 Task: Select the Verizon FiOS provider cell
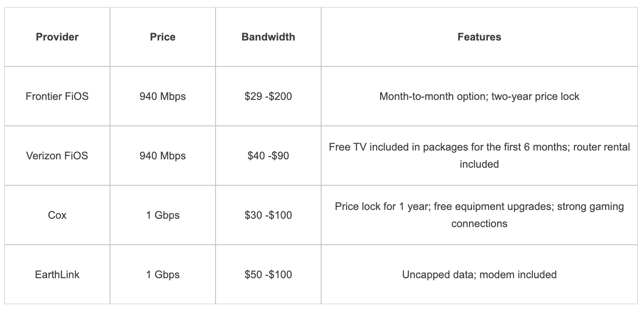(x=57, y=155)
